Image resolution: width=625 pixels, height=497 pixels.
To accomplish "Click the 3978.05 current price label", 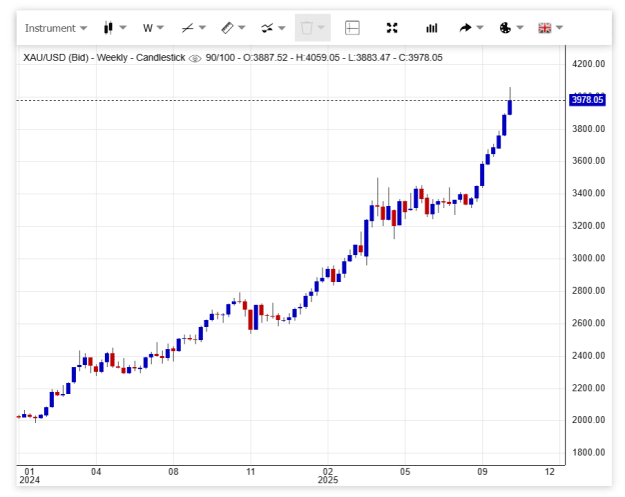I will tap(588, 100).
